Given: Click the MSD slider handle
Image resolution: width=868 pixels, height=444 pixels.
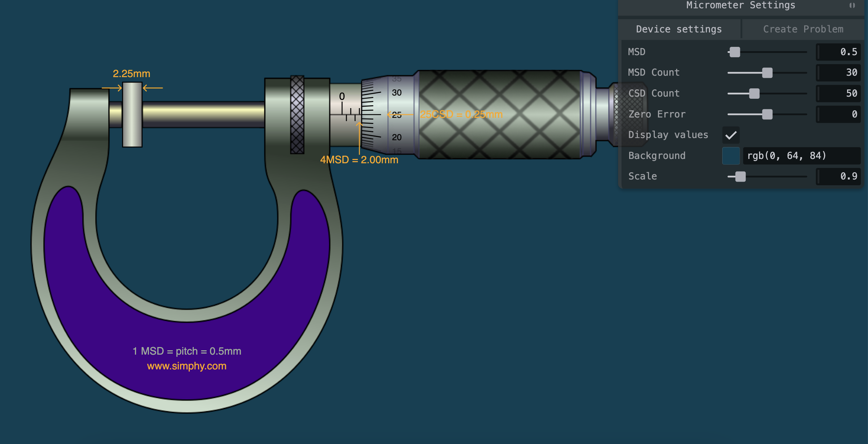Looking at the screenshot, I should pos(735,52).
